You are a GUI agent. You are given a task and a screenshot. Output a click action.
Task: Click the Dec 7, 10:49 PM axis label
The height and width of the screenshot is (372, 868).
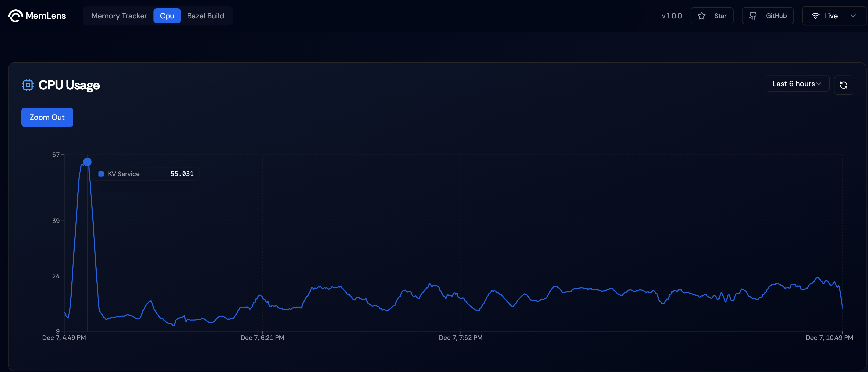click(x=829, y=338)
